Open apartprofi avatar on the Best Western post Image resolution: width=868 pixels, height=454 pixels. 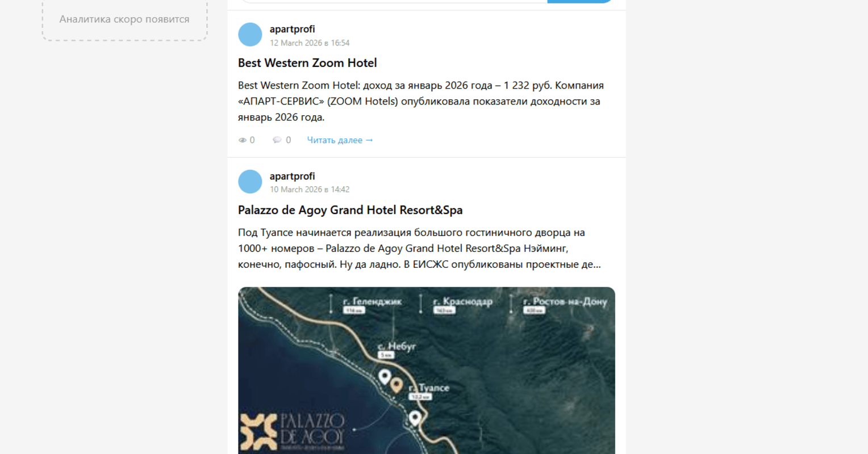[250, 35]
